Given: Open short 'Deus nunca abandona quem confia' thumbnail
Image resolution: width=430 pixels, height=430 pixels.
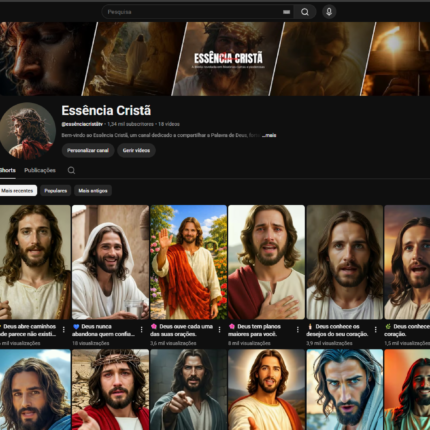Looking at the screenshot, I should pyautogui.click(x=110, y=262).
